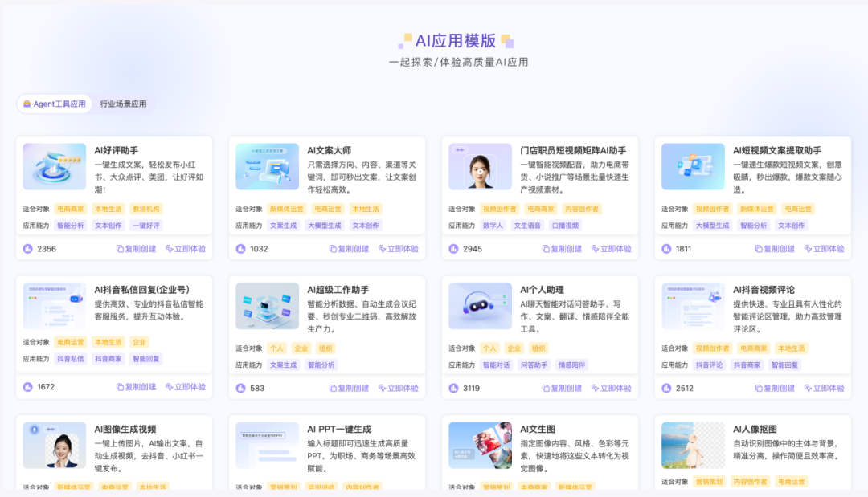Open the AI PPT一键生成 title

(x=339, y=429)
